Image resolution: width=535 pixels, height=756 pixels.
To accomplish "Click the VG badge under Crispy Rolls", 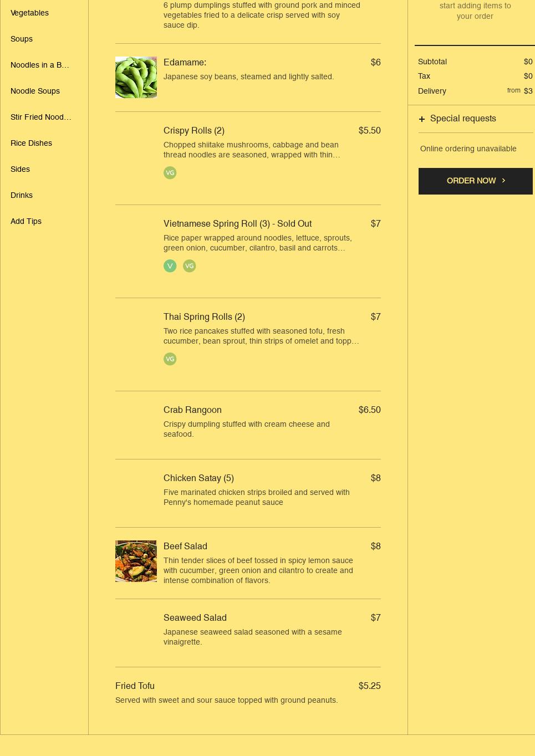I will tap(170, 173).
